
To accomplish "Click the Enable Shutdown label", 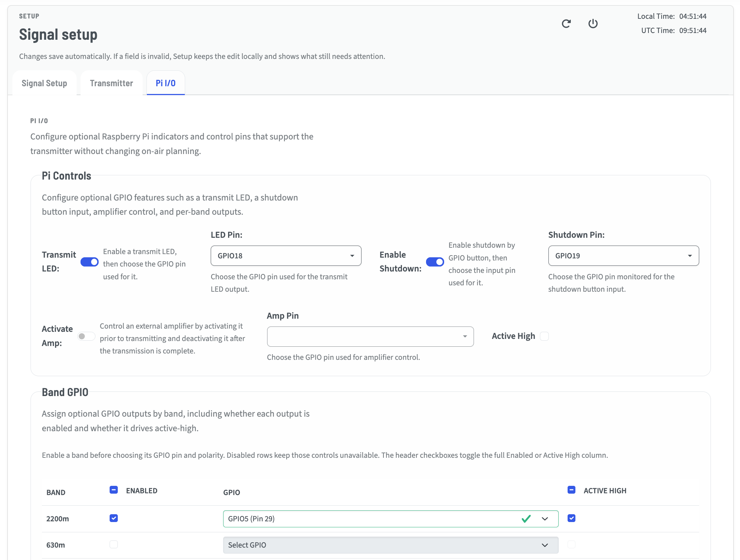I will point(401,262).
